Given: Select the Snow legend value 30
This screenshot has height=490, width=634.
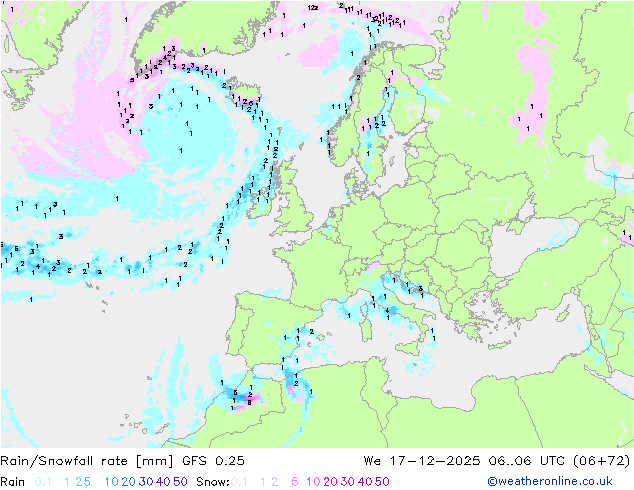Looking at the screenshot, I should 348,482.
